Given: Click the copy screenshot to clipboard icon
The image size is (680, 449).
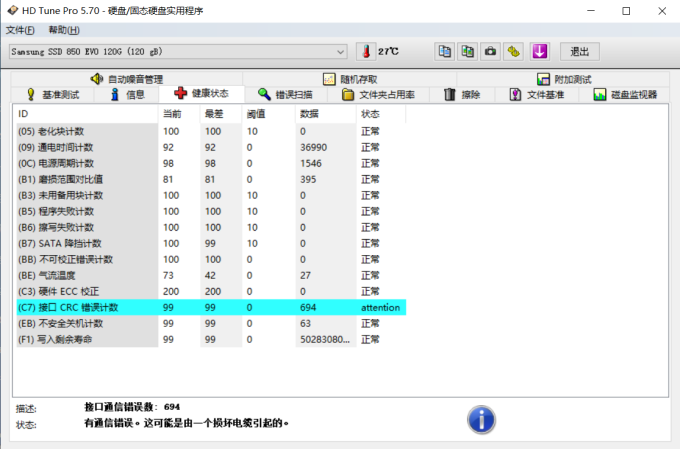Looking at the screenshot, I should click(x=467, y=51).
